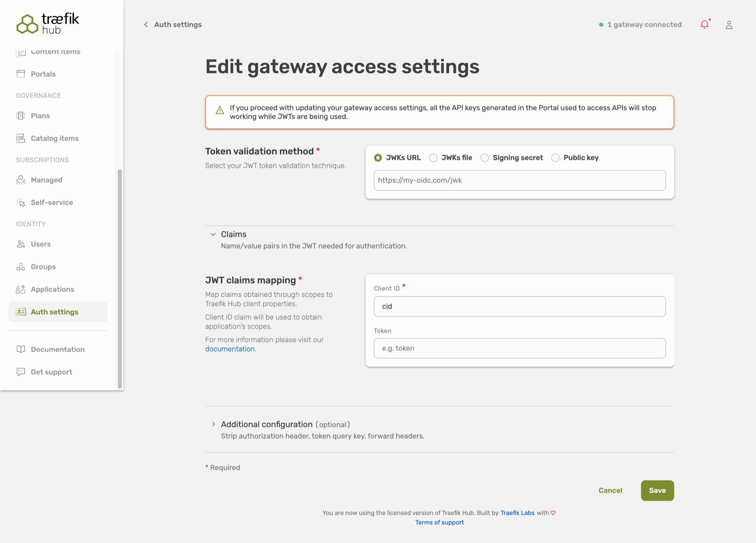Select the JWKs URL radio option
Screen dimensions: 756x543
378,158
